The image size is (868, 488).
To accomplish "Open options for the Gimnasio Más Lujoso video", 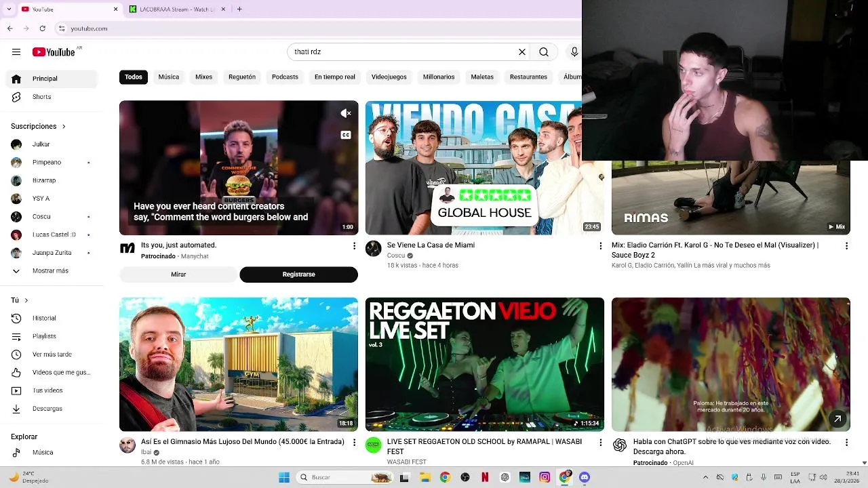I will 354,443.
